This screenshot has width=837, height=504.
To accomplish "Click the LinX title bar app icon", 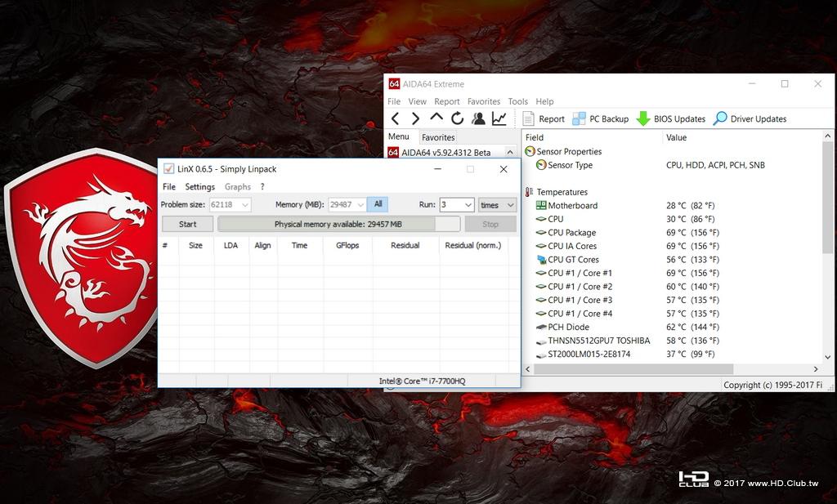I will tap(168, 169).
